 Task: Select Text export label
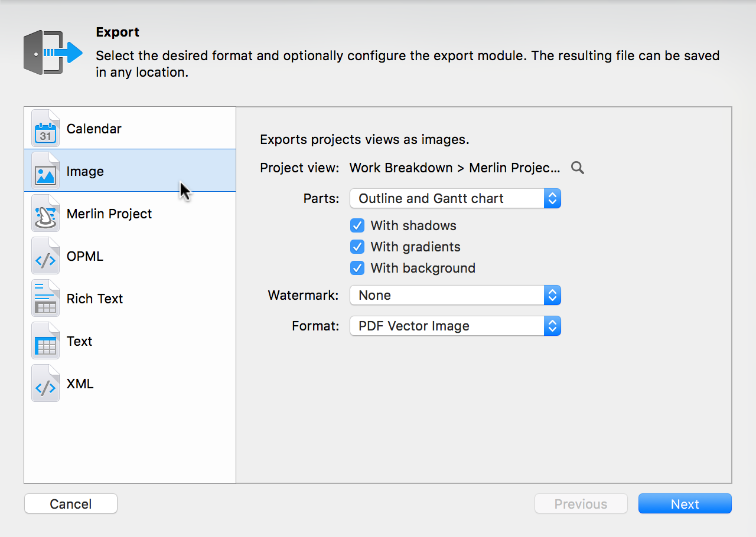point(79,341)
